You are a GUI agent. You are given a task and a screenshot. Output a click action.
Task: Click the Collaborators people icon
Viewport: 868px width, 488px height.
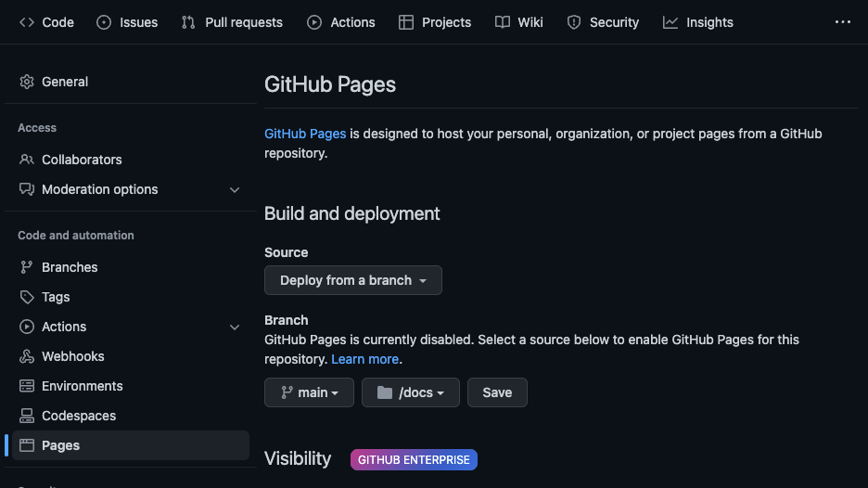(x=27, y=160)
